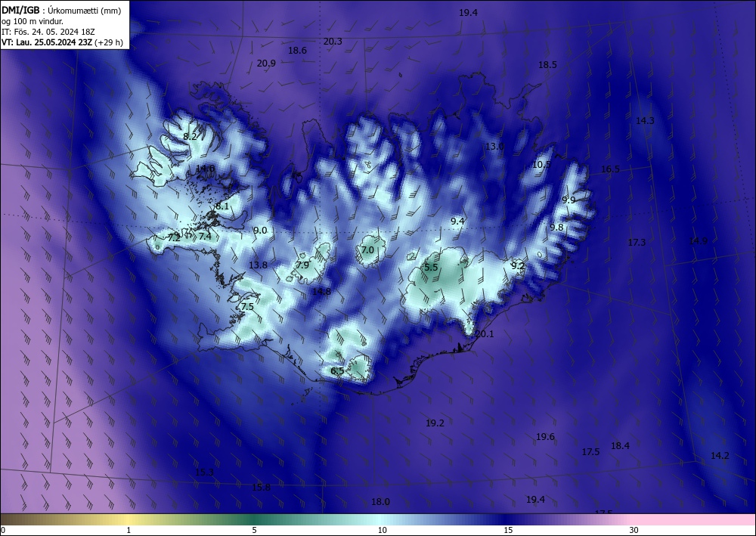Click the 10.5 value on the map
Viewport: 756px width, 536px height.
[541, 164]
